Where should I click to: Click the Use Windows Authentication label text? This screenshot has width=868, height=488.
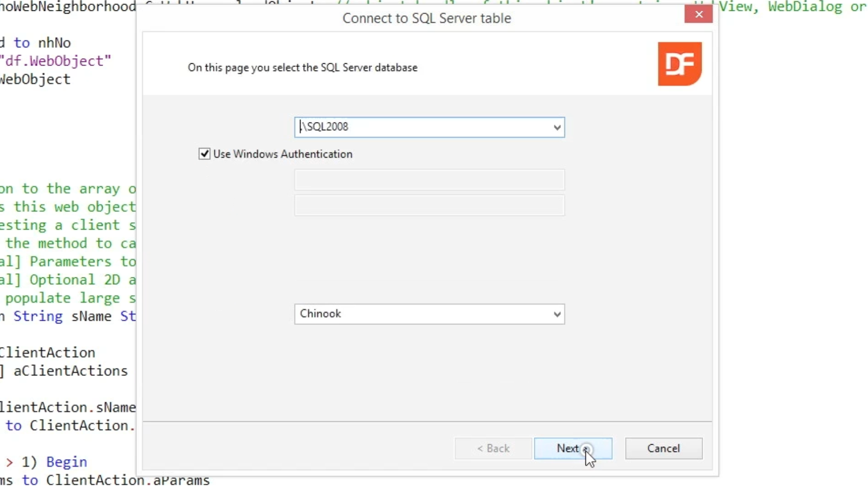(283, 154)
